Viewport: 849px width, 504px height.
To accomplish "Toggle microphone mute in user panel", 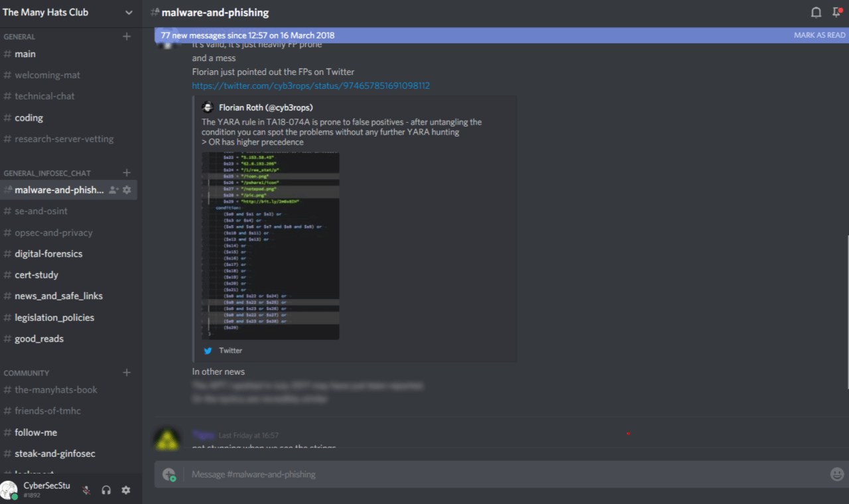I will pos(86,490).
